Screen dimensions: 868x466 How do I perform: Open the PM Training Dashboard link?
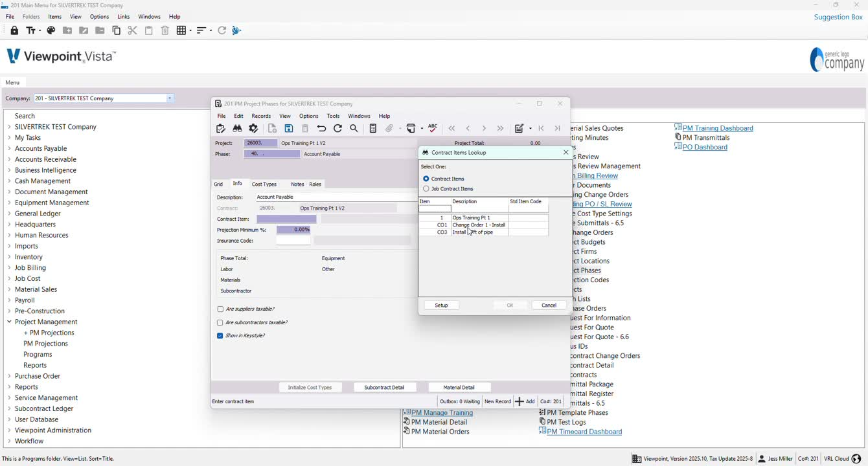[x=718, y=128]
